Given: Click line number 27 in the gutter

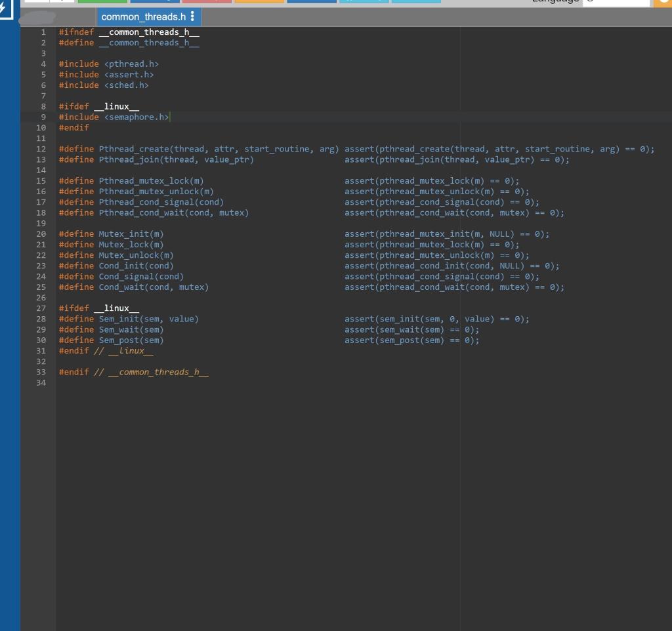Looking at the screenshot, I should [41, 308].
